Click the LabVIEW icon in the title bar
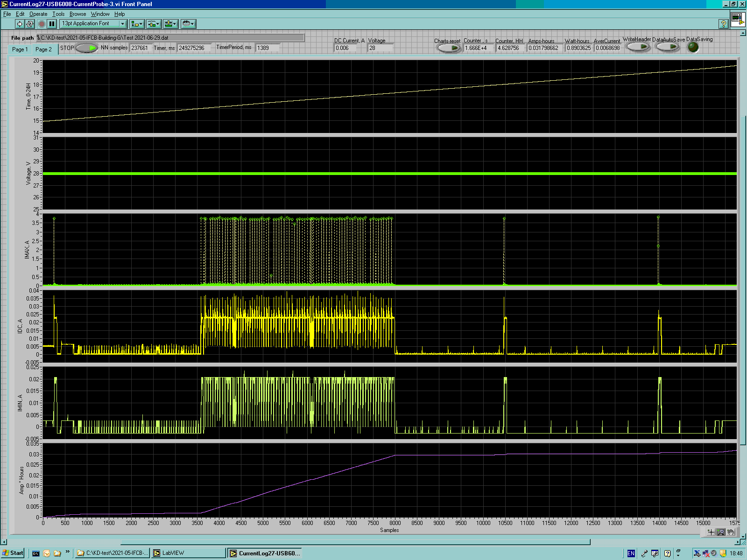This screenshot has height=560, width=747. [4, 4]
